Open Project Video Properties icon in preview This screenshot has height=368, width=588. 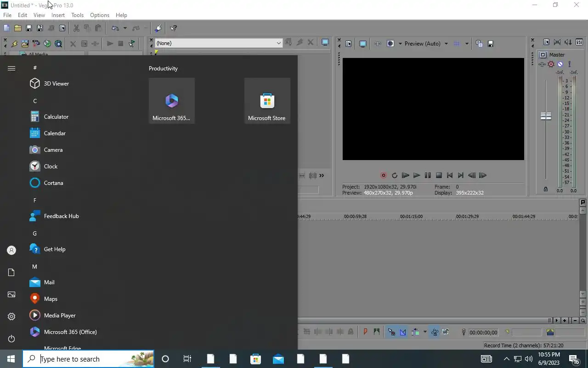348,44
